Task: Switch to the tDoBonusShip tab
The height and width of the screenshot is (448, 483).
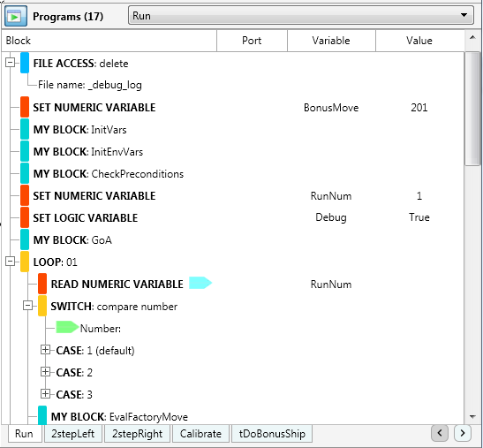Action: [x=272, y=434]
